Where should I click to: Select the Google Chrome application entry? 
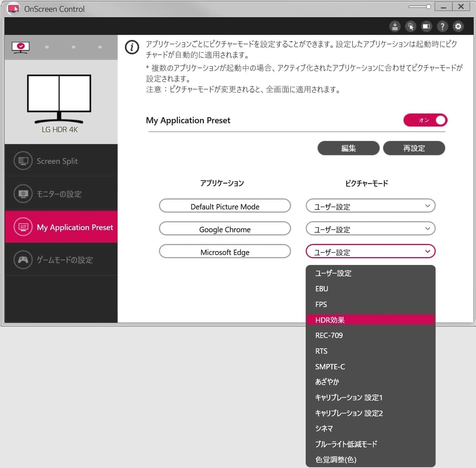225,229
